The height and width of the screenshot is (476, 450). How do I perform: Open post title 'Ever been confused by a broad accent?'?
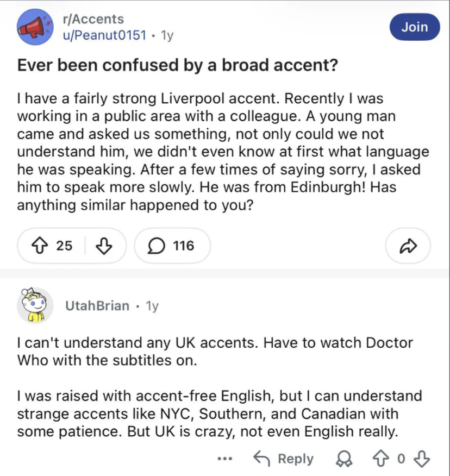pos(178,65)
